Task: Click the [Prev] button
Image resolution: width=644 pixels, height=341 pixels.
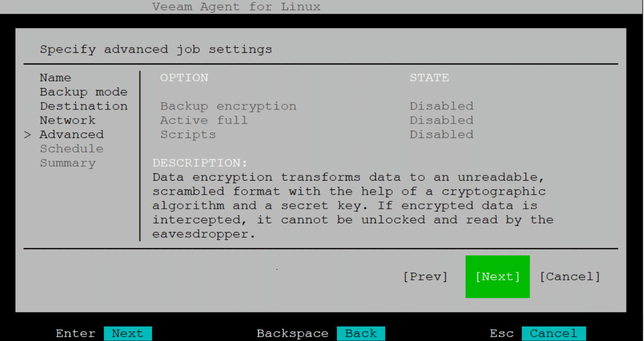Action: (x=425, y=277)
